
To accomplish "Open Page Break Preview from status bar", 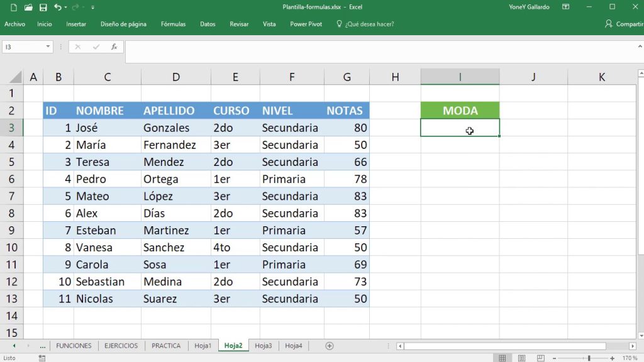I will pyautogui.click(x=540, y=358).
